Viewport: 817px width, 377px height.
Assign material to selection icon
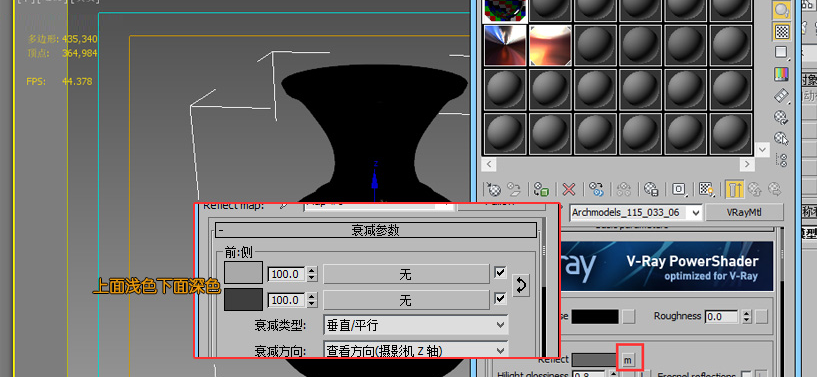click(x=541, y=189)
